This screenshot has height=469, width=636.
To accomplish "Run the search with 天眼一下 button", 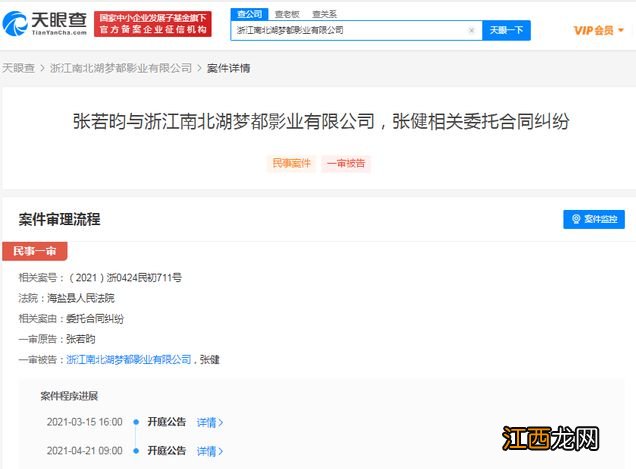I will tap(506, 30).
